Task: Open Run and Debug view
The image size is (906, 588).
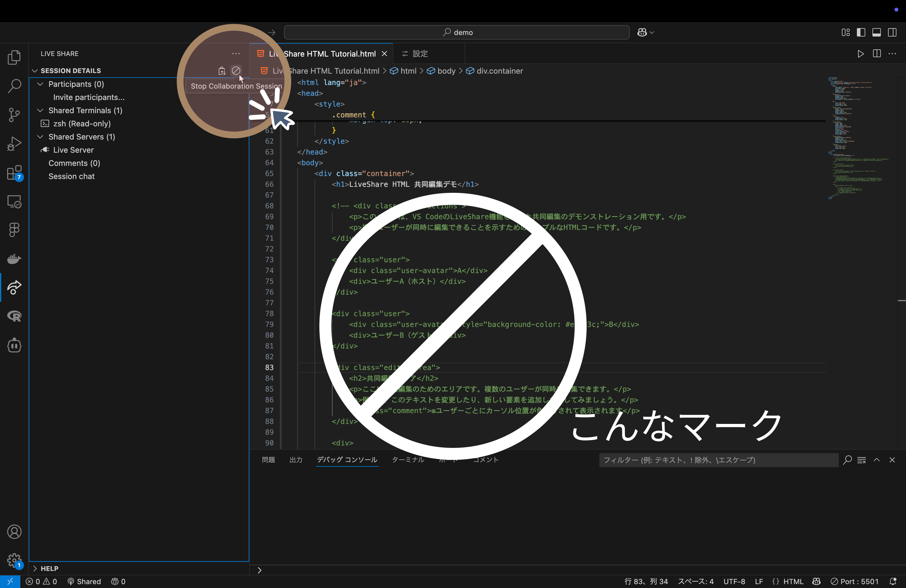Action: tap(14, 143)
